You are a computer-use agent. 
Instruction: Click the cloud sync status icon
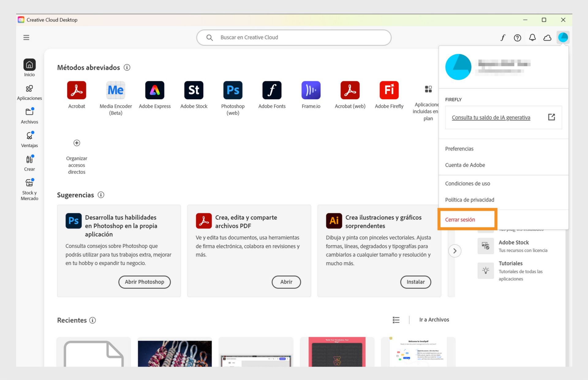(547, 37)
